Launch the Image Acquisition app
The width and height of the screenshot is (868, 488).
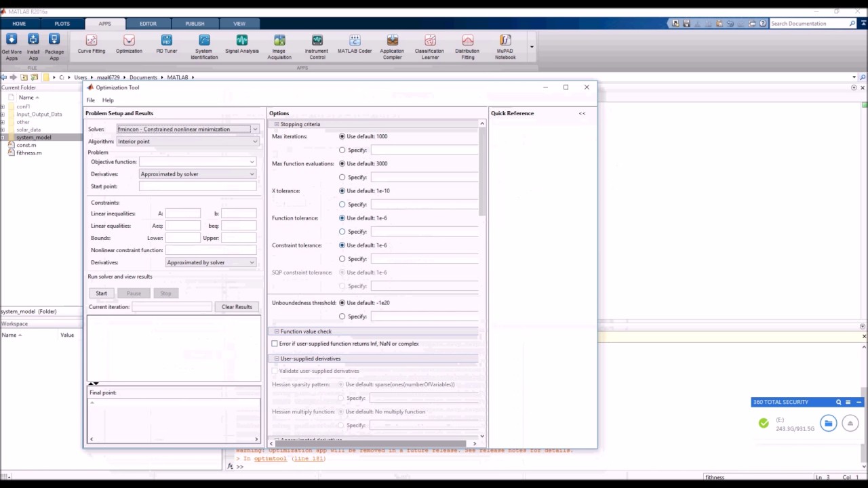[x=279, y=47]
